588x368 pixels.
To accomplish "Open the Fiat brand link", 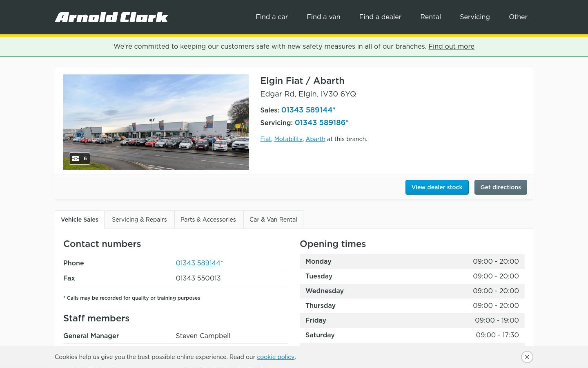I will [265, 139].
